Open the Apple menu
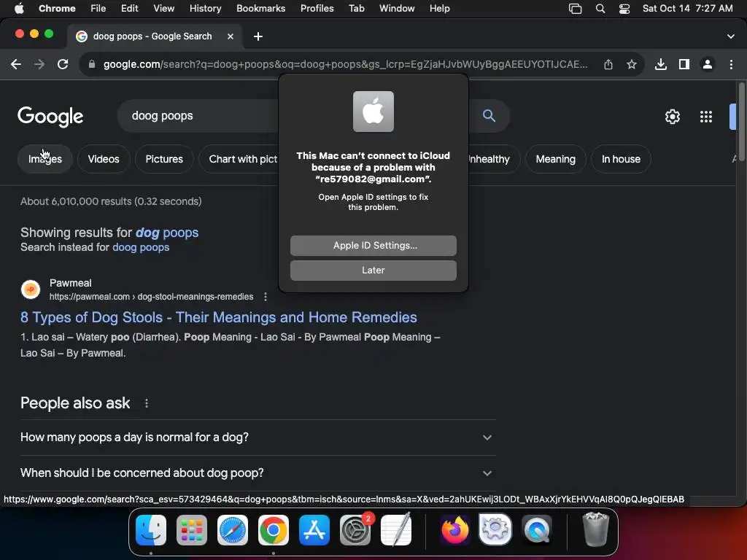Viewport: 747px width, 560px height. (x=19, y=9)
